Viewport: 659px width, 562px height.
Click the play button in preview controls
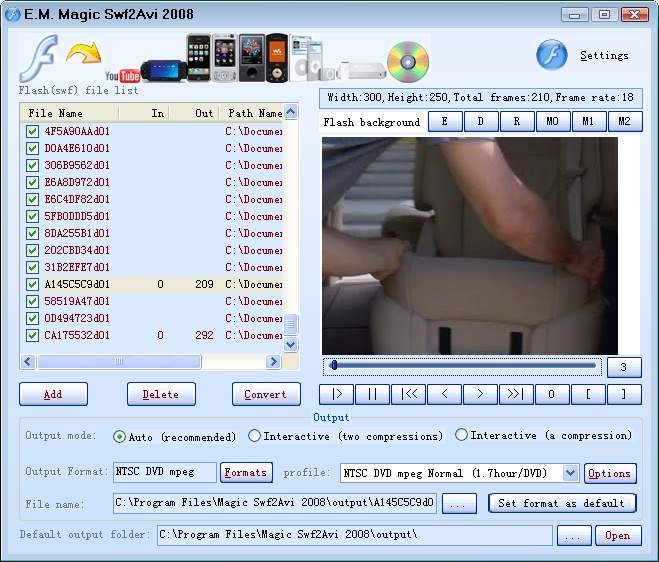click(x=336, y=394)
